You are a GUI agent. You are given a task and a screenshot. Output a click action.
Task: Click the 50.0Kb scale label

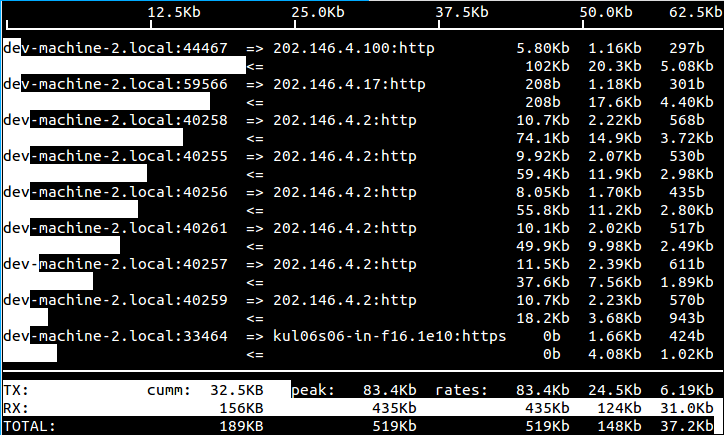pyautogui.click(x=606, y=12)
